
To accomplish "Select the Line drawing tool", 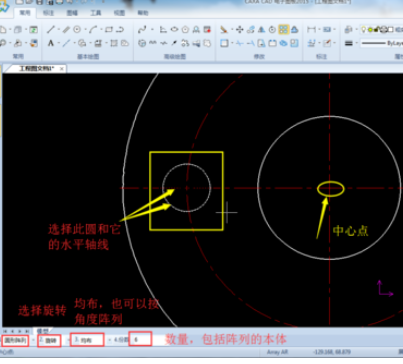I will click(51, 29).
